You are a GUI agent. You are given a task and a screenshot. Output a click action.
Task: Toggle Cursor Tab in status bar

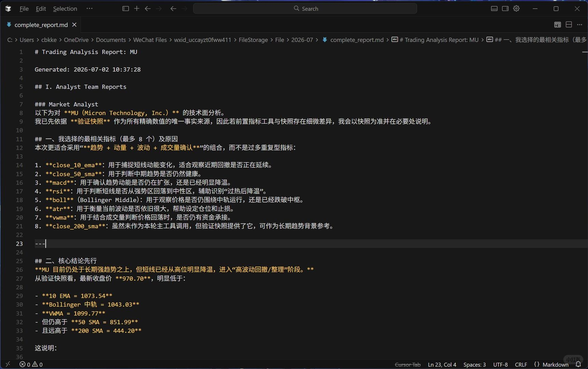(407, 365)
